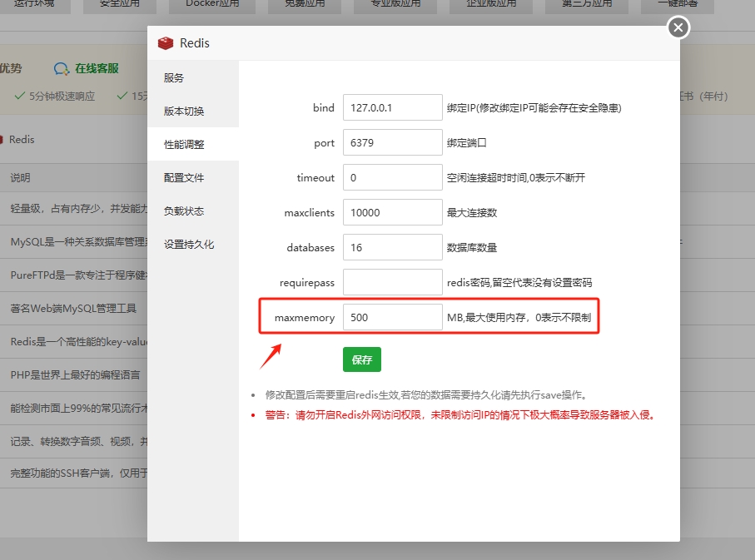The height and width of the screenshot is (560, 755).
Task: Open 配置文件 in the sidebar
Action: click(x=184, y=178)
